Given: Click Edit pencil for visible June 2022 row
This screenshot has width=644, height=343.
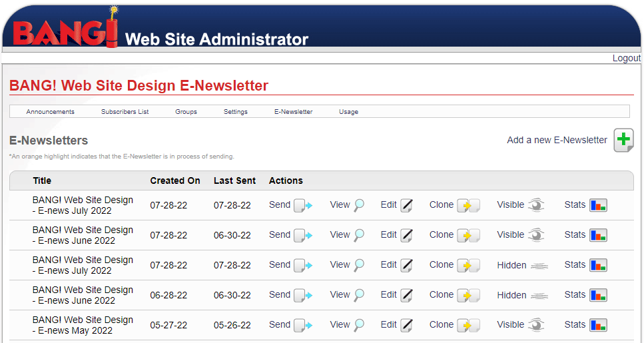Looking at the screenshot, I should pyautogui.click(x=407, y=235).
